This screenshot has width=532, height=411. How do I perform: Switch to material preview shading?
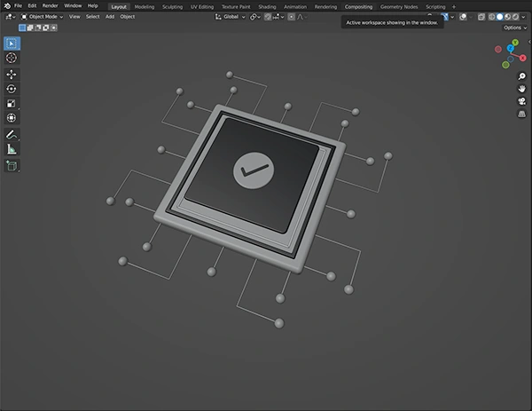tap(507, 17)
